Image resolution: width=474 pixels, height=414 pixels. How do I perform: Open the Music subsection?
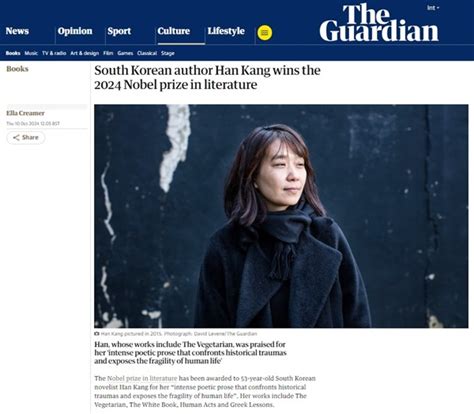tap(31, 53)
